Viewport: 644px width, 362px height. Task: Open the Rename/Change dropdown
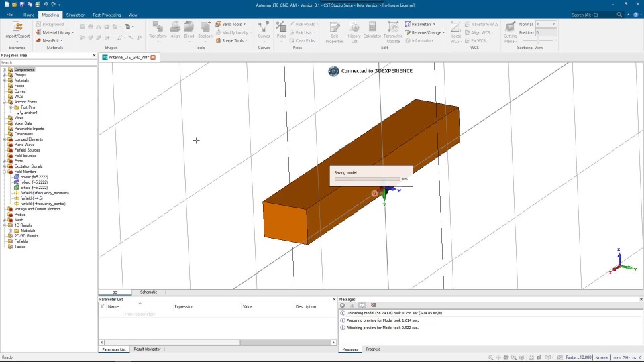(x=425, y=32)
